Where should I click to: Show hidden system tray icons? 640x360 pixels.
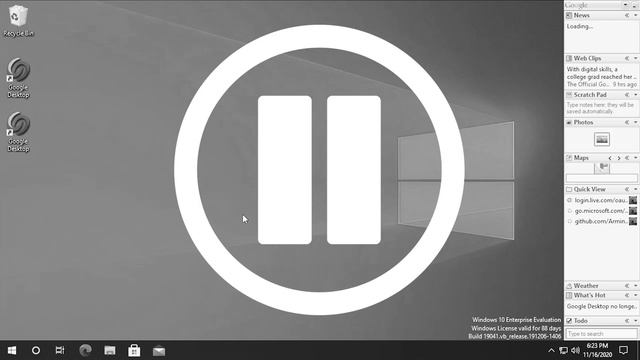point(551,350)
